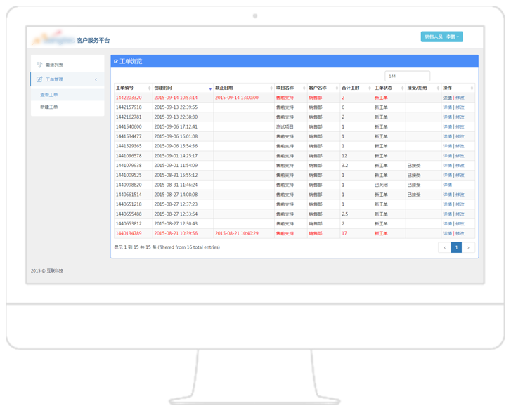Sort by 工单编号 column sort icon
This screenshot has height=420, width=511.
click(149, 88)
